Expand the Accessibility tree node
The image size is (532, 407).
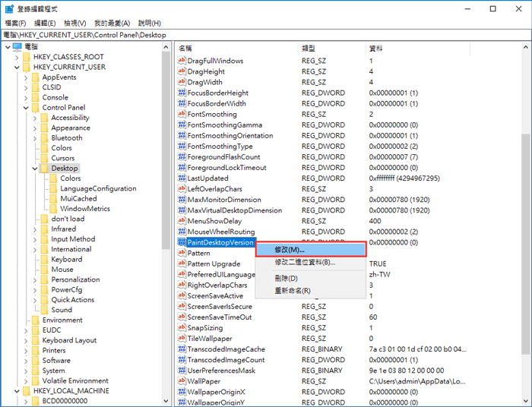[35, 118]
